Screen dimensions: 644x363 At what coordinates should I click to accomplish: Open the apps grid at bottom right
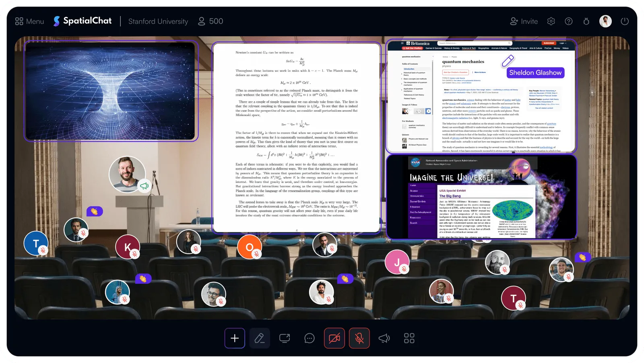409,338
